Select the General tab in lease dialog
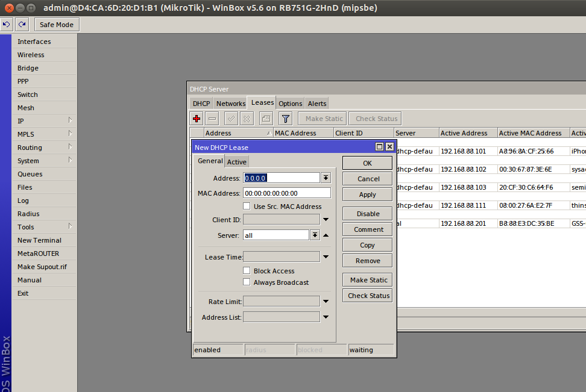Image resolution: width=586 pixels, height=392 pixels. (x=210, y=161)
